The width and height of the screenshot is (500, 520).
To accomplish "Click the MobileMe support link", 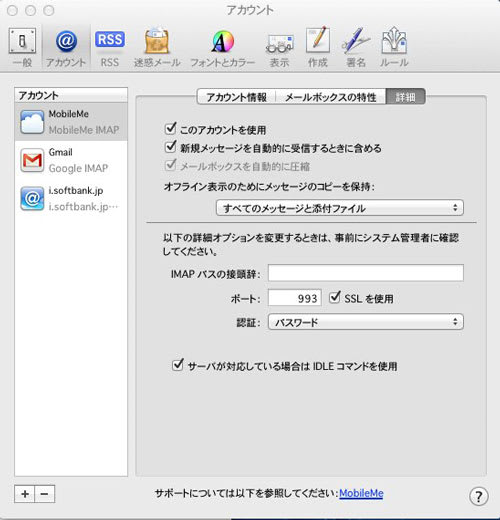I will point(361,493).
